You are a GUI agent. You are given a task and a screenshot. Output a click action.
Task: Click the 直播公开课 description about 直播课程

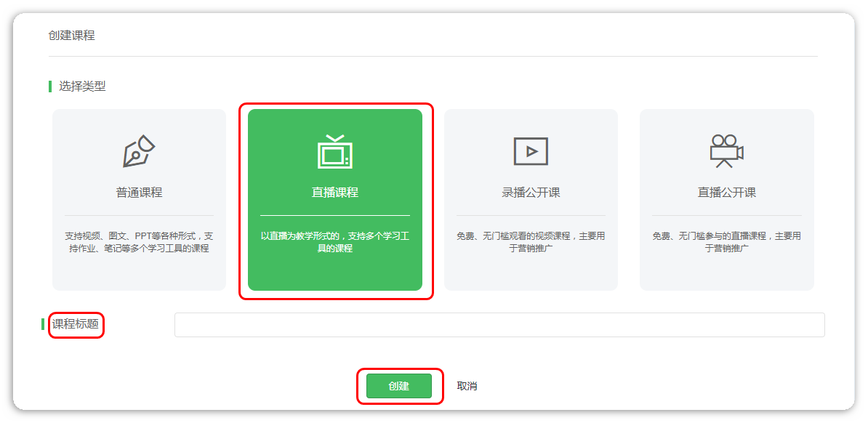click(726, 242)
